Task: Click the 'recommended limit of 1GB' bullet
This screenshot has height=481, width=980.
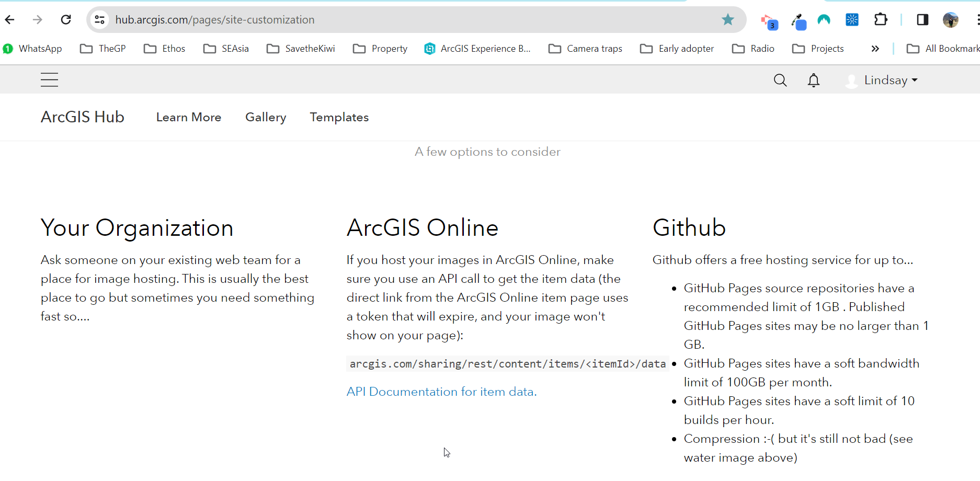Action: (x=806, y=316)
